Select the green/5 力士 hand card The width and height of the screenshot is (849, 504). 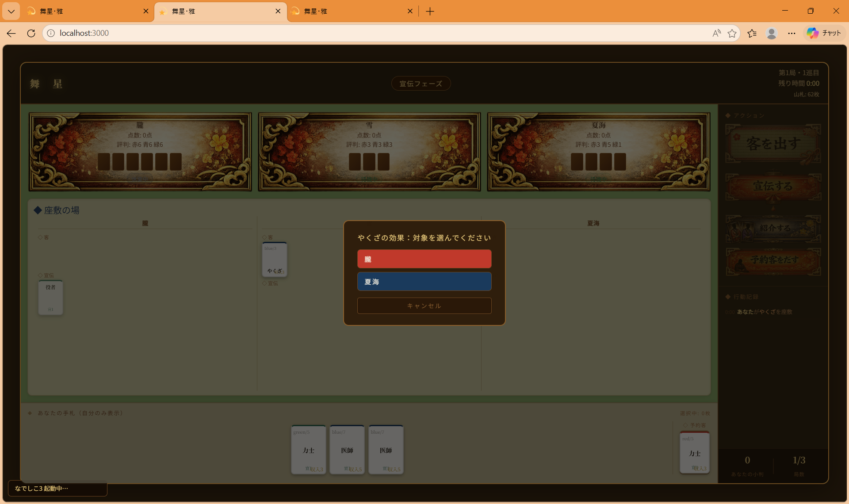(308, 450)
